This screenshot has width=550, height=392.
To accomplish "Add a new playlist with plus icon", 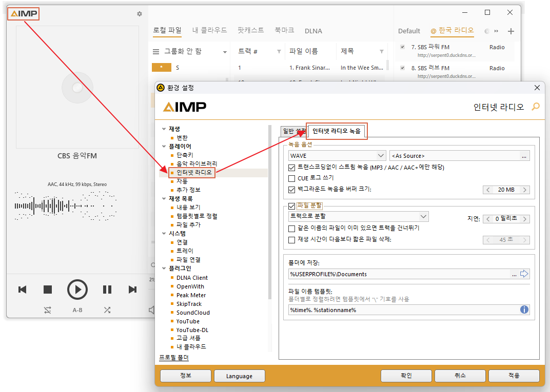I will [x=511, y=31].
